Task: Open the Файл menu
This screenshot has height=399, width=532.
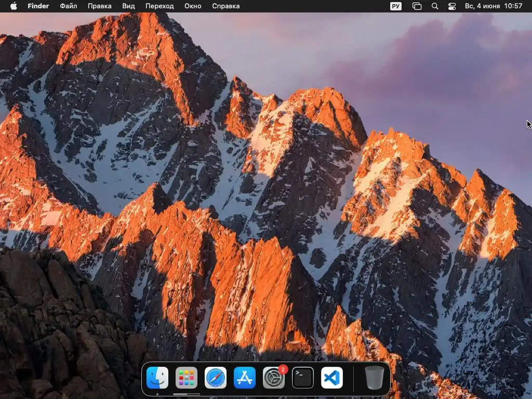Action: [68, 6]
